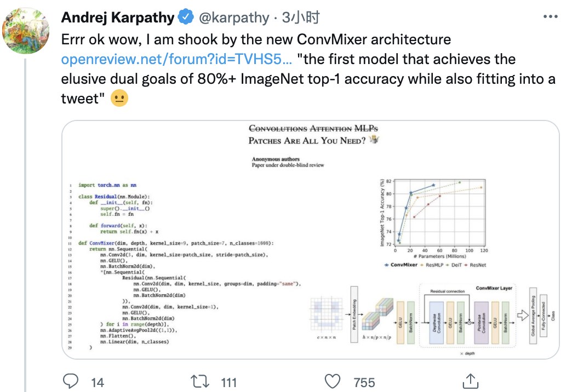Click the 3小时 tweet timestamp
Viewport: 572px width, 392px height.
(300, 18)
